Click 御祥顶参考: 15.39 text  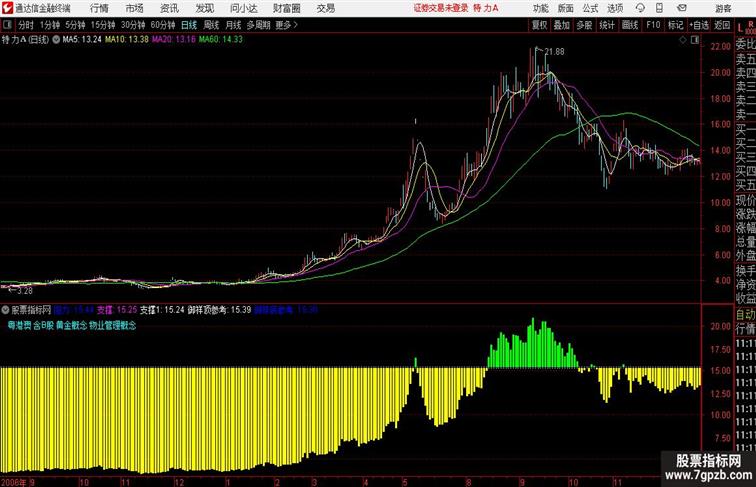219,310
